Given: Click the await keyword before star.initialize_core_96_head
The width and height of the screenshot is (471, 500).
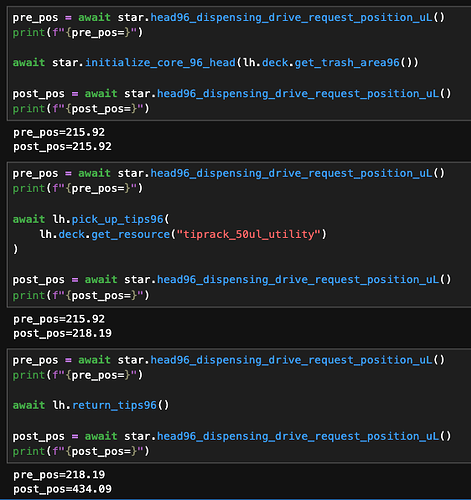Looking at the screenshot, I should [x=29, y=62].
